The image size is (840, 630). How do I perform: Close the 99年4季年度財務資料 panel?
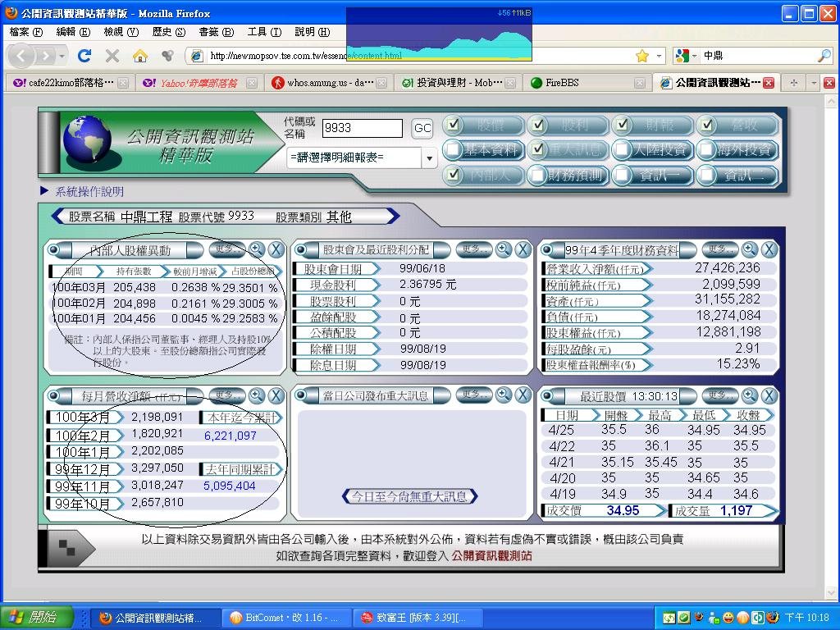(769, 249)
